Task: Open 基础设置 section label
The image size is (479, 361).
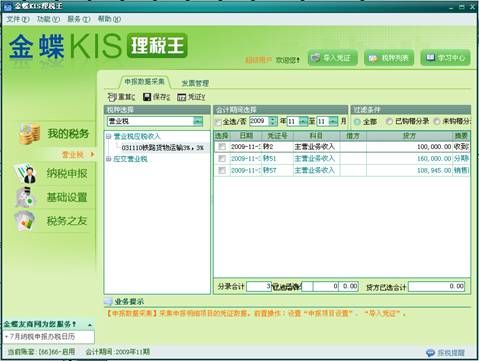Action: pos(67,197)
